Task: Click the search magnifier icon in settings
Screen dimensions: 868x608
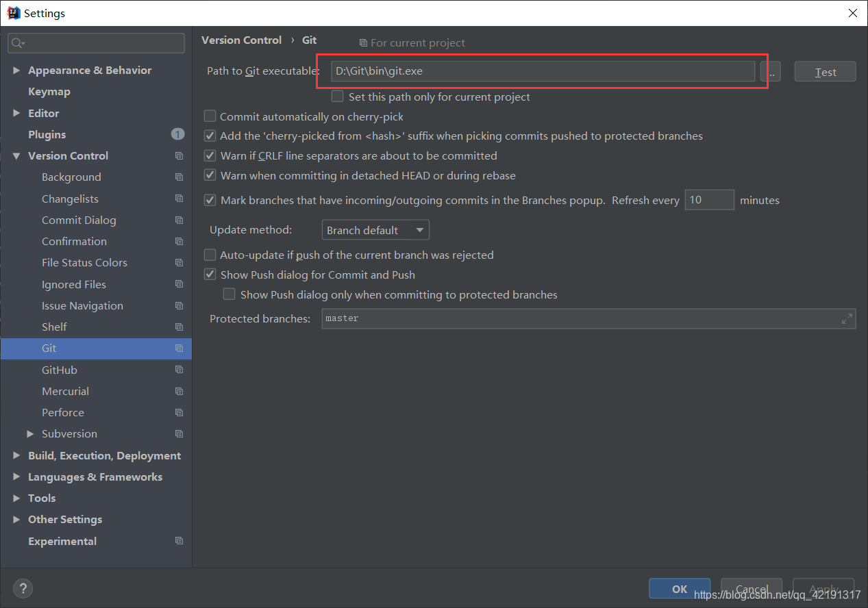Action: 16,43
